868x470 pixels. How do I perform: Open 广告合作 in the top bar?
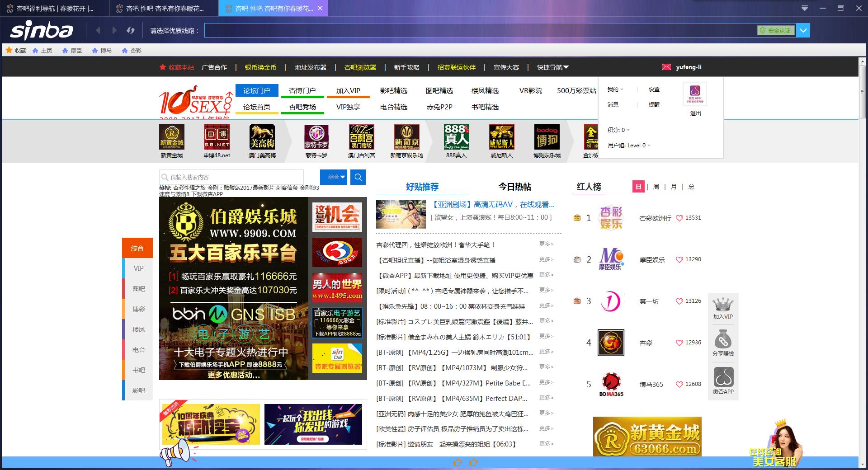(x=214, y=67)
